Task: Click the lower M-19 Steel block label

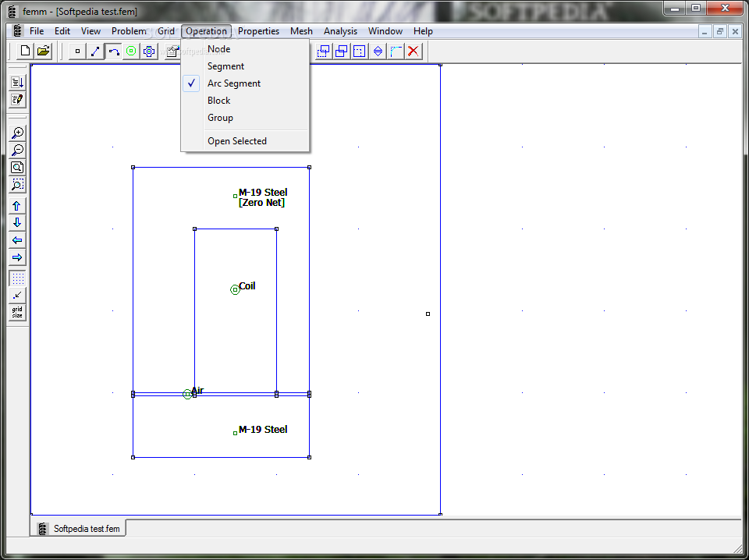Action: [263, 429]
